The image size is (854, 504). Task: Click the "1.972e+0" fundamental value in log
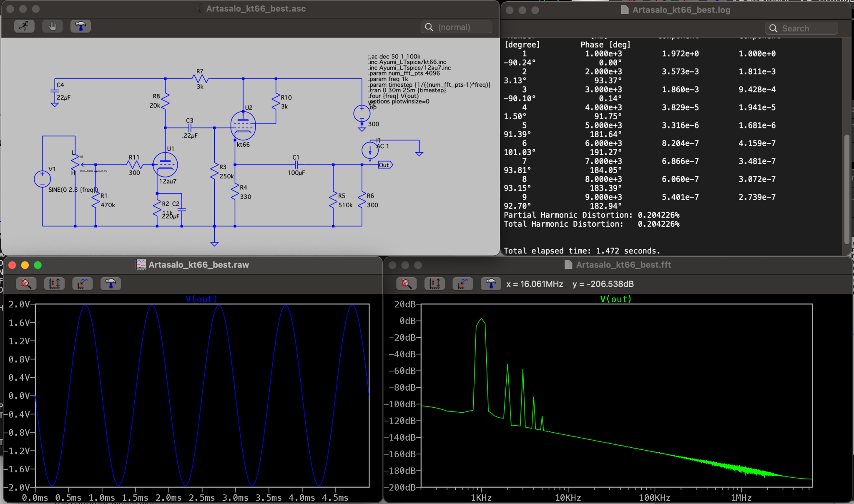pyautogui.click(x=680, y=54)
